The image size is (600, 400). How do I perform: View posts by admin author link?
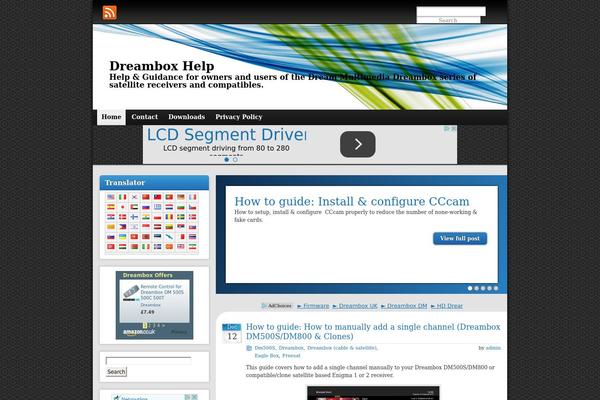(x=493, y=348)
